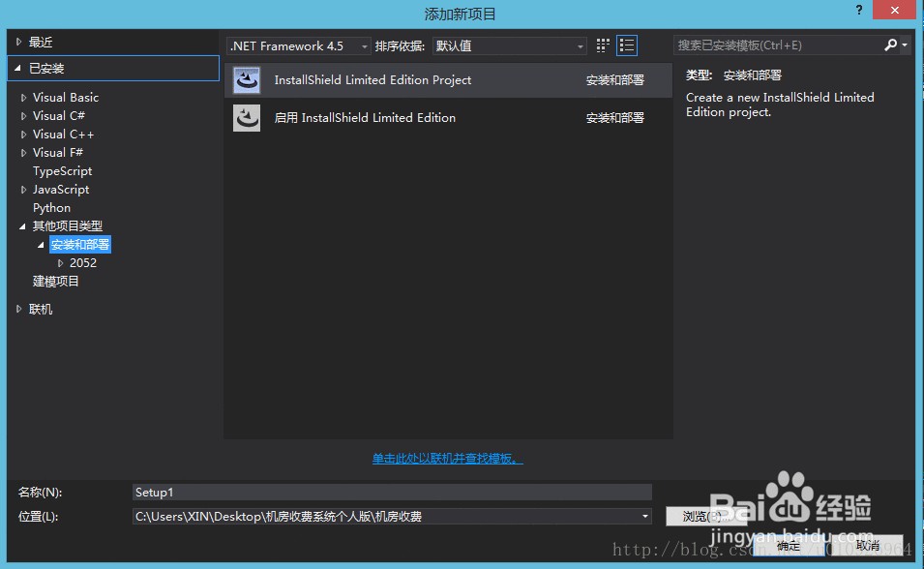Viewport: 924px width, 569px height.
Task: Select Python in the tree
Action: (52, 207)
